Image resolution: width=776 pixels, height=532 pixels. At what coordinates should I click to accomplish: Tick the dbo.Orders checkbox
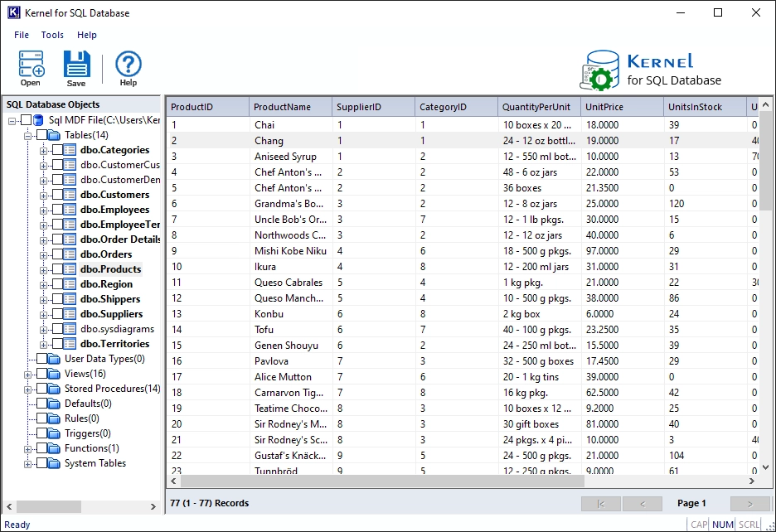pos(58,254)
